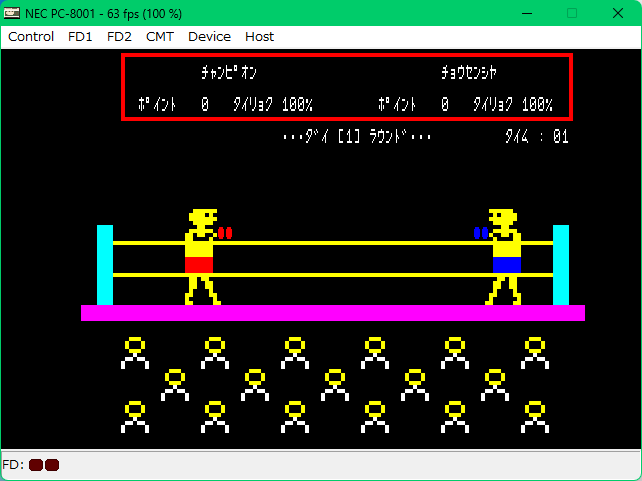642x481 pixels.
Task: Open the Device menu
Action: [209, 36]
